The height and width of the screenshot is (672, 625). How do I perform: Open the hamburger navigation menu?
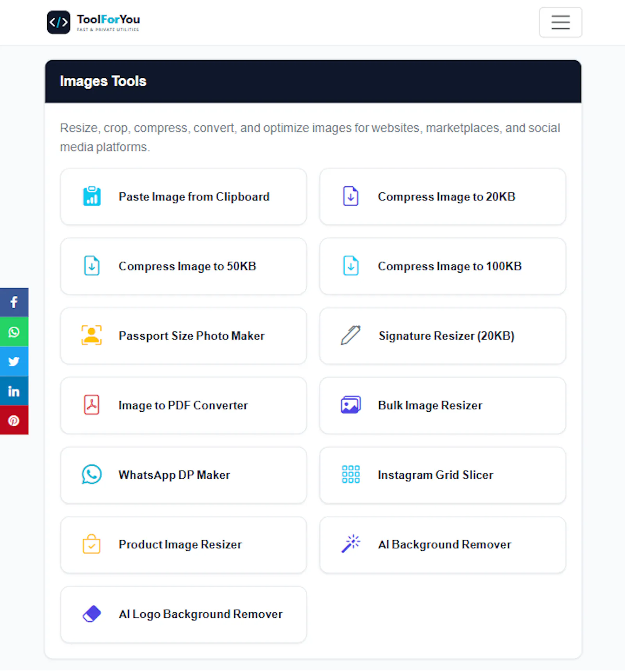(561, 22)
